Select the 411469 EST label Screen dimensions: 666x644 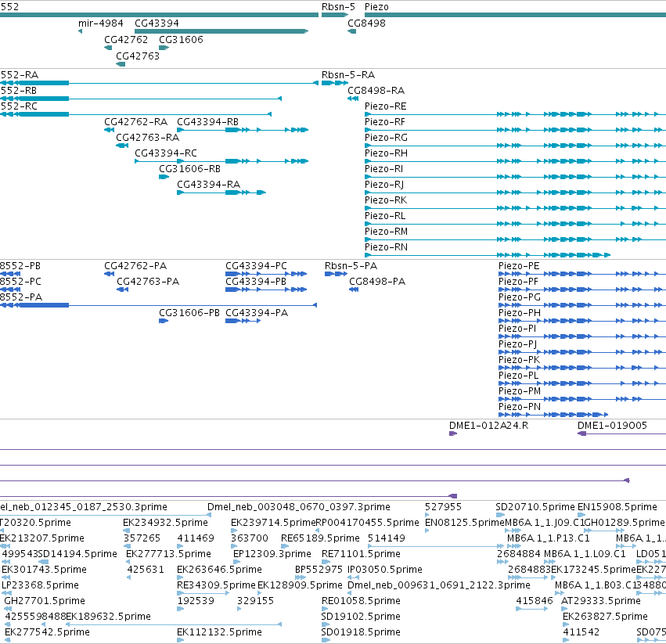[196, 538]
